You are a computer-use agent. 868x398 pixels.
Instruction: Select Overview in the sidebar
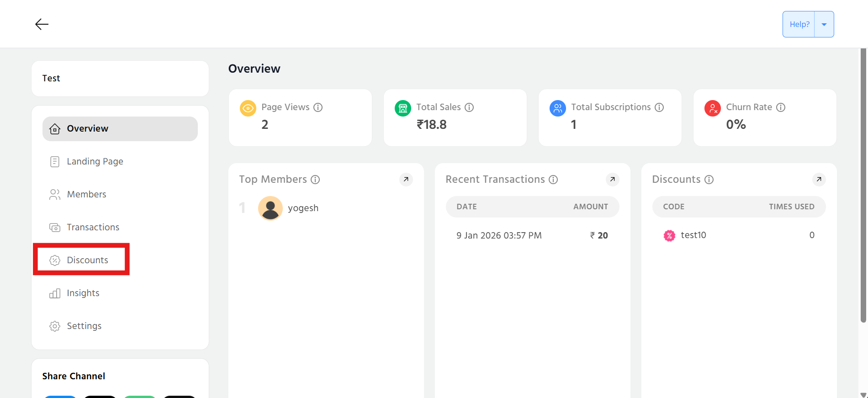point(120,129)
